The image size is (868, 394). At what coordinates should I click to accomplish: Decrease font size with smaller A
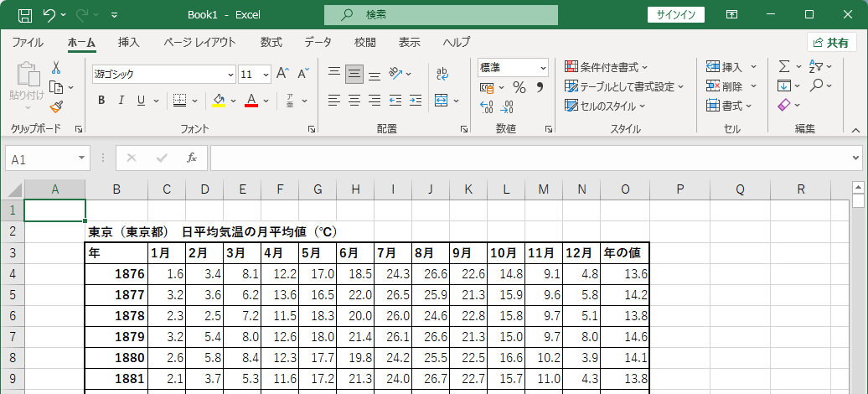point(303,73)
